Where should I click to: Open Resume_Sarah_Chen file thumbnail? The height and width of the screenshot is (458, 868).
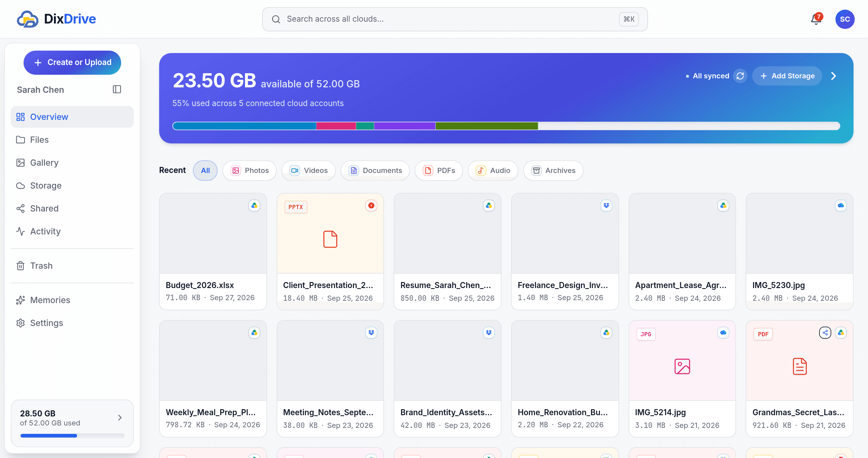[447, 233]
